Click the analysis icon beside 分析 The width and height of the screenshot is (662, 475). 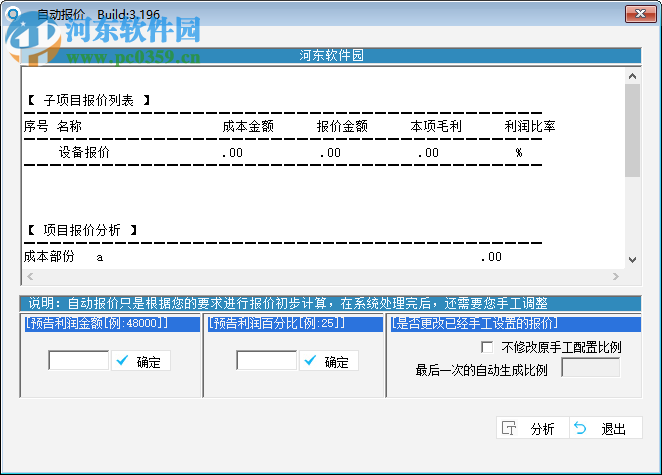click(509, 428)
